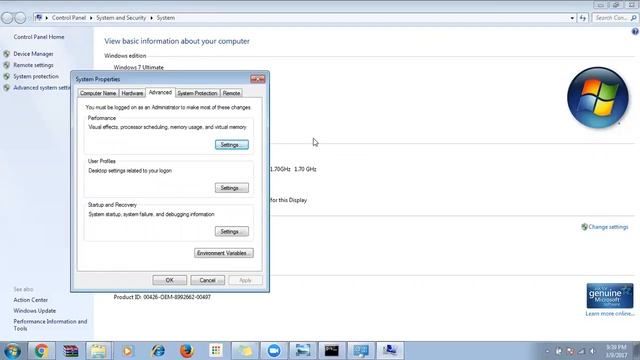Image resolution: width=640 pixels, height=360 pixels.
Task: Expand arrow after Control Panel breadcrumb
Action: [91, 18]
